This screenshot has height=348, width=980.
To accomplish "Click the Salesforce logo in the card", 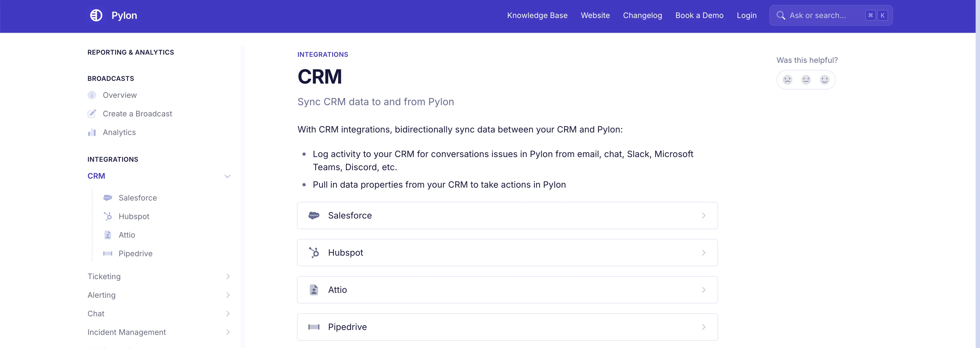I will pyautogui.click(x=314, y=216).
